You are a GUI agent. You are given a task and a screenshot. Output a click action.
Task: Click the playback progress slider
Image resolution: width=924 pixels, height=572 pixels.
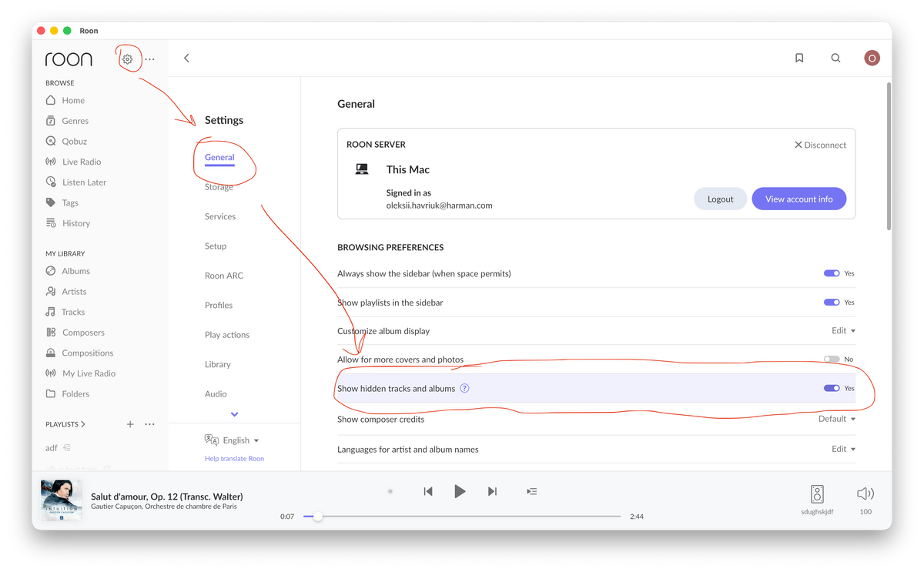click(462, 517)
